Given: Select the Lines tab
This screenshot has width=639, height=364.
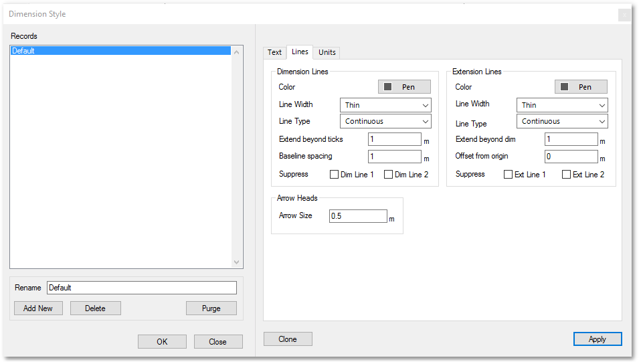Looking at the screenshot, I should (x=300, y=52).
